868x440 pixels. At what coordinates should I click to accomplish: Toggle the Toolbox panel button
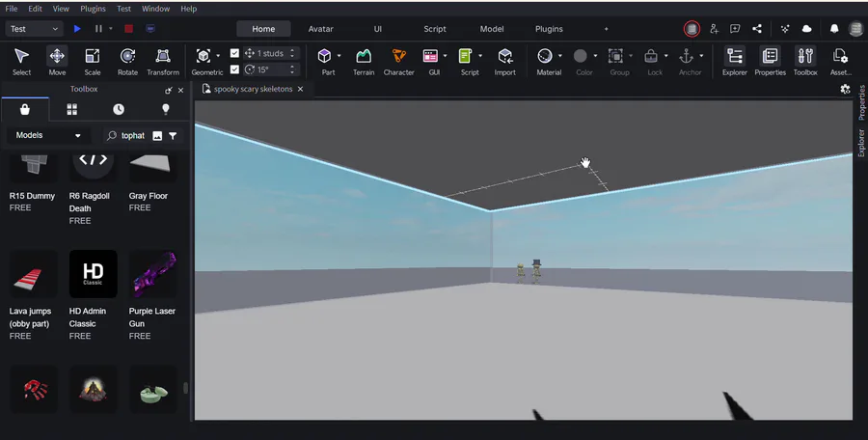(805, 61)
